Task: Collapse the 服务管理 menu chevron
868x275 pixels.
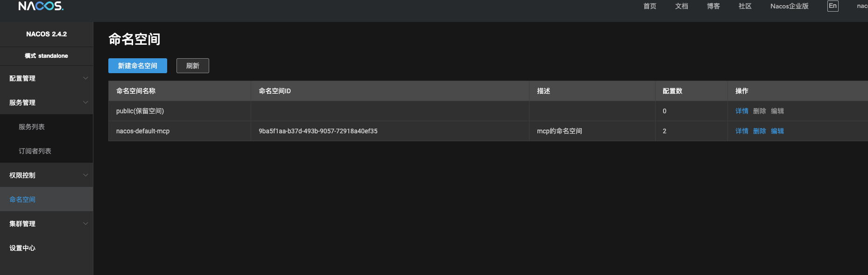Action: [85, 103]
